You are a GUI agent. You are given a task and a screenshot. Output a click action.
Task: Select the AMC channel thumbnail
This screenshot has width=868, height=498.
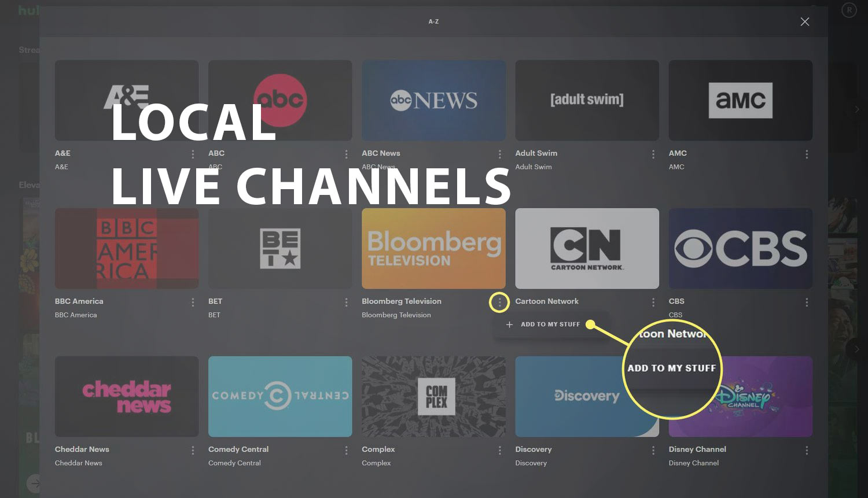tap(741, 101)
